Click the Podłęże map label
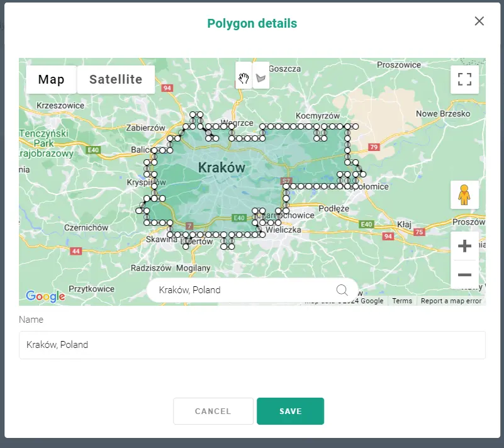 [x=333, y=208]
